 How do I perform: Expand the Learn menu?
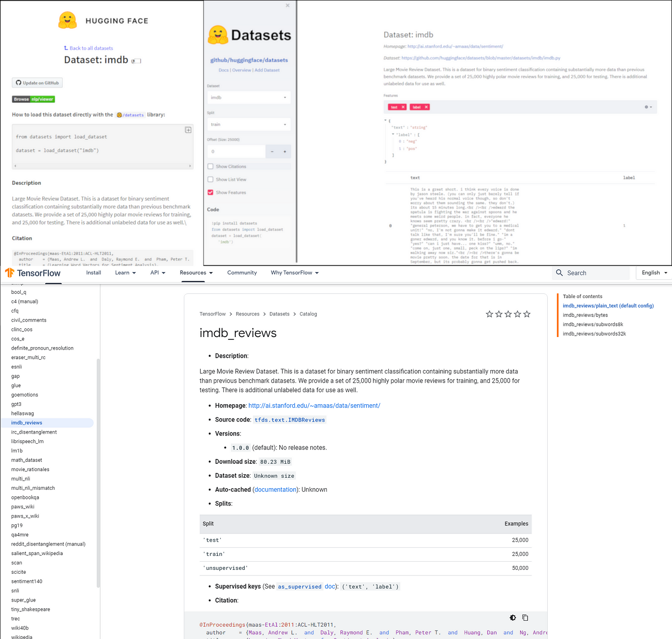point(125,273)
